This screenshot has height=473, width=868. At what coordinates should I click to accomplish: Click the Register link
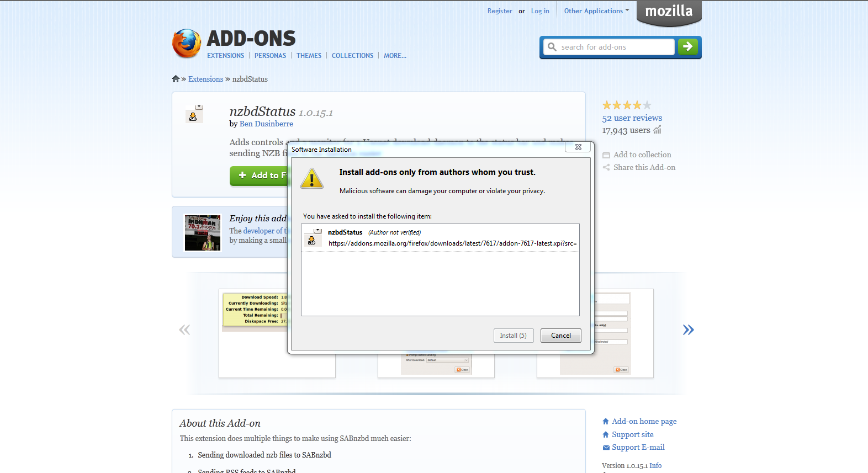(x=500, y=11)
